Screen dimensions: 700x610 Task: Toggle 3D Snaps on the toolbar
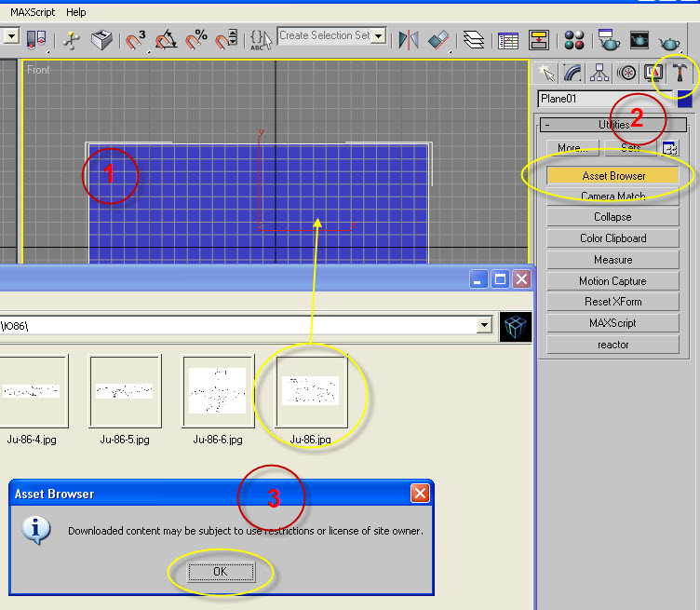click(x=136, y=39)
